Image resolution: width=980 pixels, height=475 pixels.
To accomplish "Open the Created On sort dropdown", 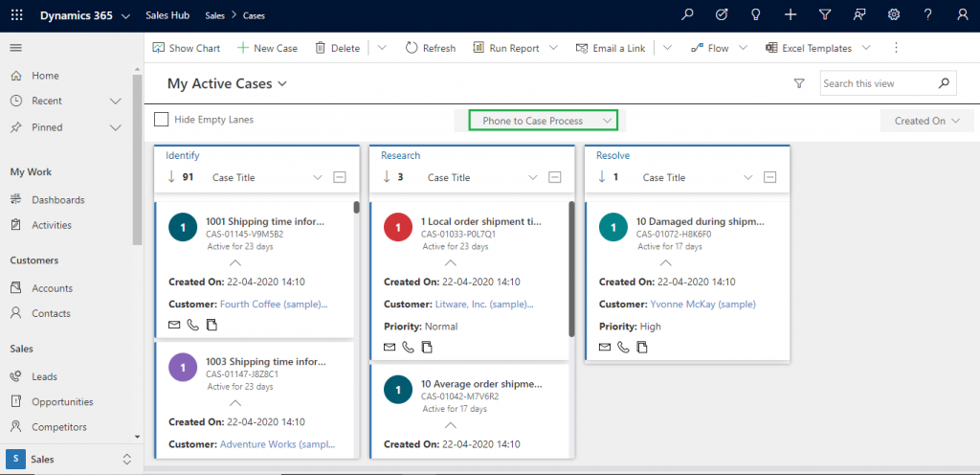I will tap(926, 122).
